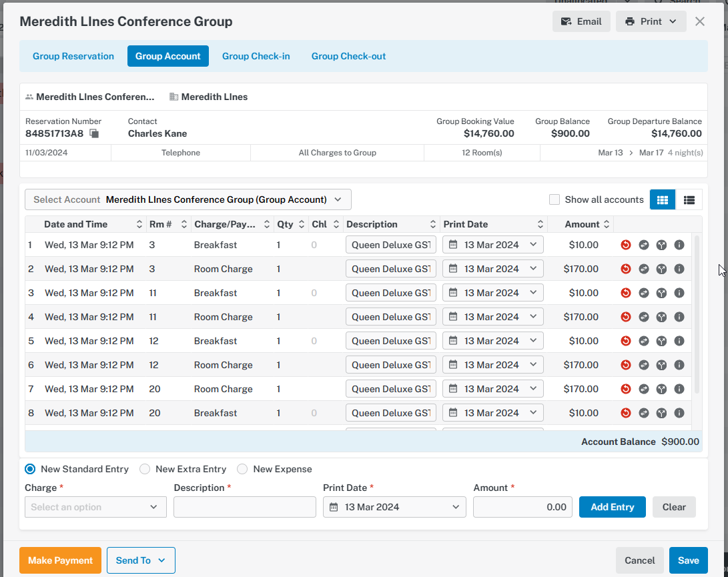The height and width of the screenshot is (577, 728).
Task: Open the Print Date dropdown in row 7
Action: coord(493,389)
